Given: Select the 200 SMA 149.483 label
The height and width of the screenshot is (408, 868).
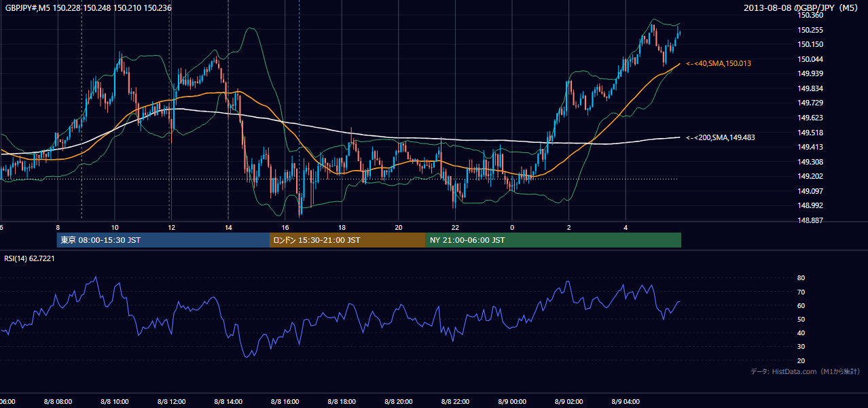Looking at the screenshot, I should tap(721, 137).
